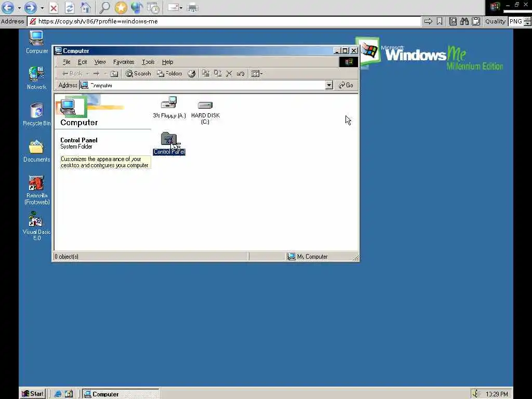Expand the Mail icon dropdown arrow
Viewport: 532px width, 399px height.
[x=181, y=8]
